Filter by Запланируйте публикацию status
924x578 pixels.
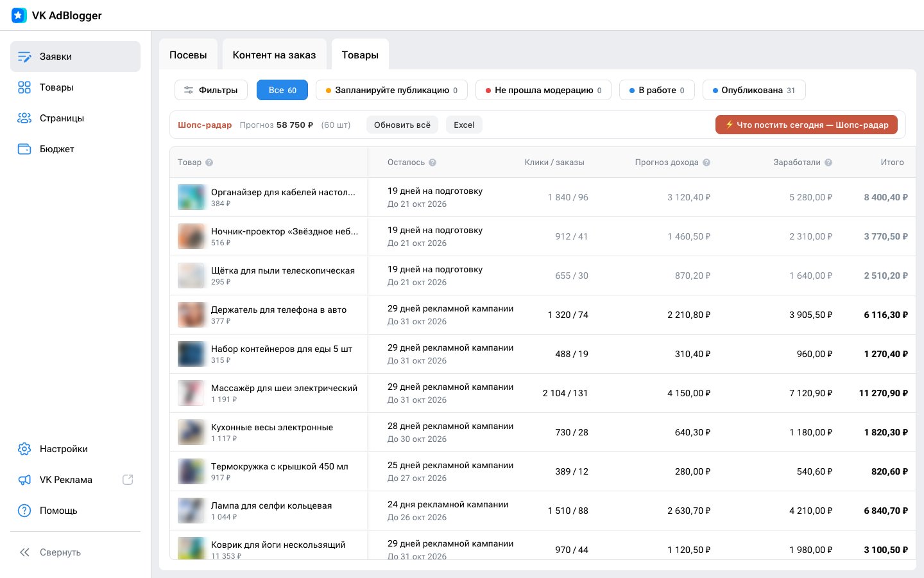(391, 90)
